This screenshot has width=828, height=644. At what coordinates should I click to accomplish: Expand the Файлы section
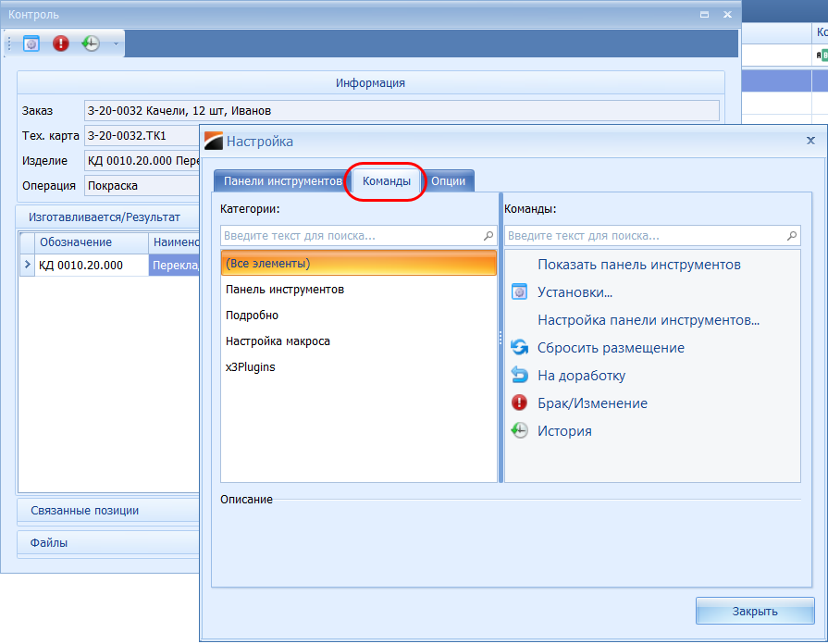coord(49,542)
